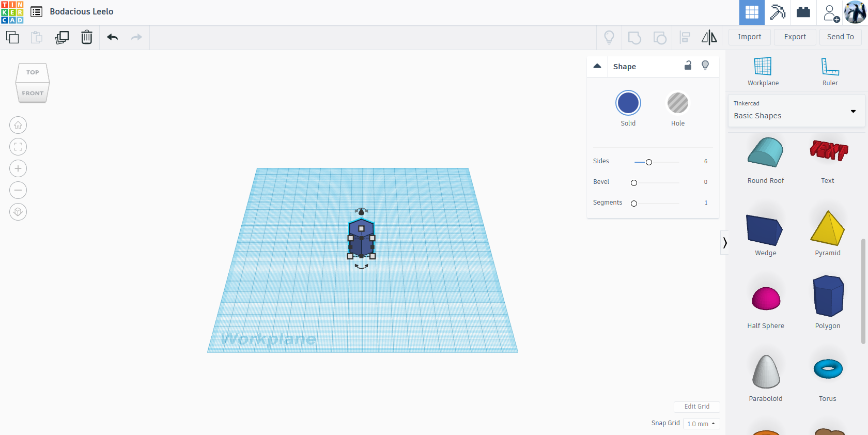Toggle the shape lock icon

coord(688,65)
